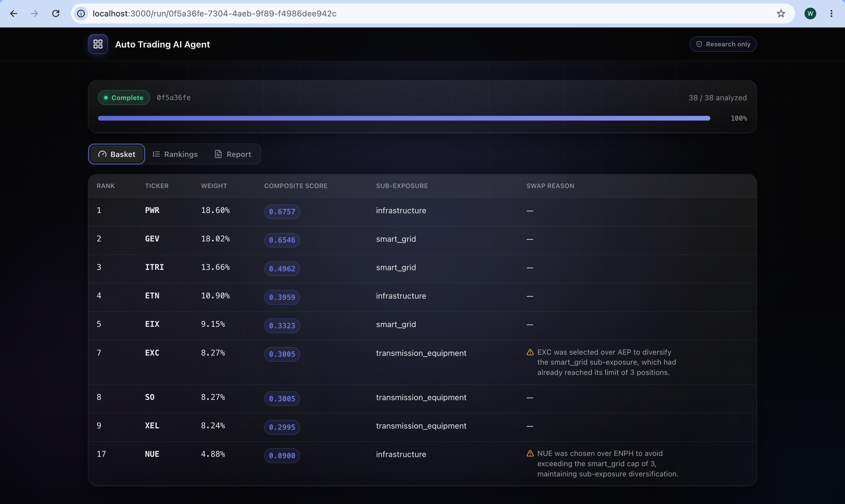
Task: Click the Research only badge
Action: point(723,44)
